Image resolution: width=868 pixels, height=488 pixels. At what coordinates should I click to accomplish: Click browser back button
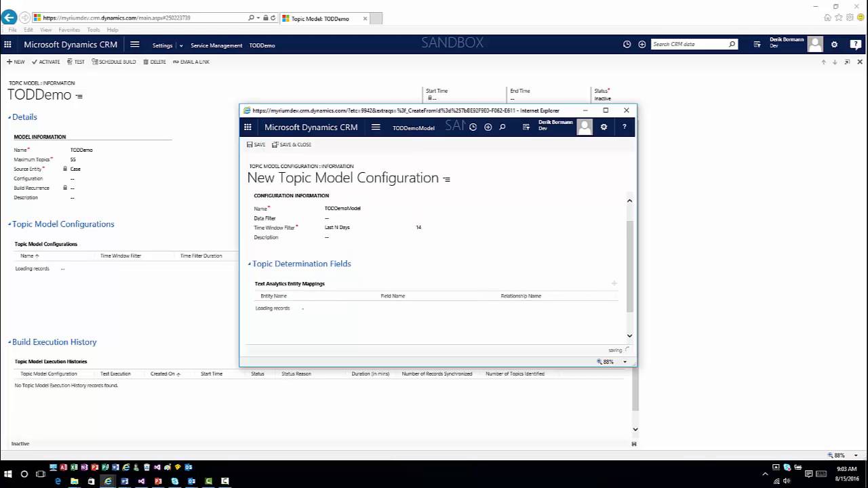click(x=9, y=18)
